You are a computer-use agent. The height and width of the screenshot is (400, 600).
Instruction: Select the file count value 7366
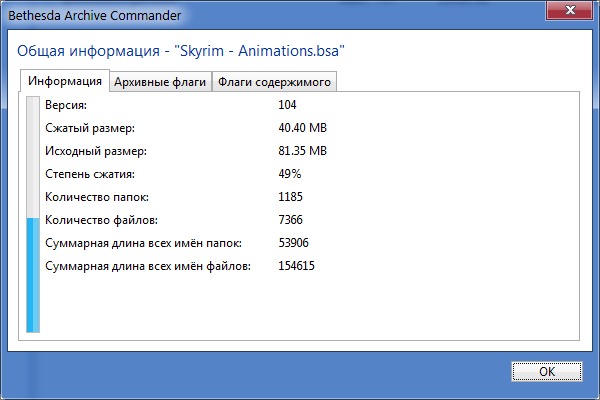[x=291, y=220]
